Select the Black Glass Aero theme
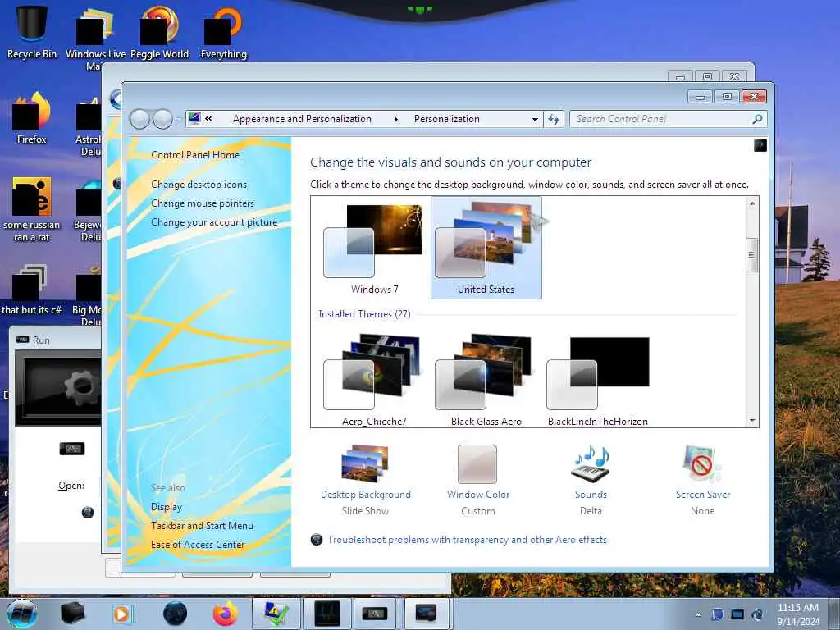840x630 pixels. [486, 380]
